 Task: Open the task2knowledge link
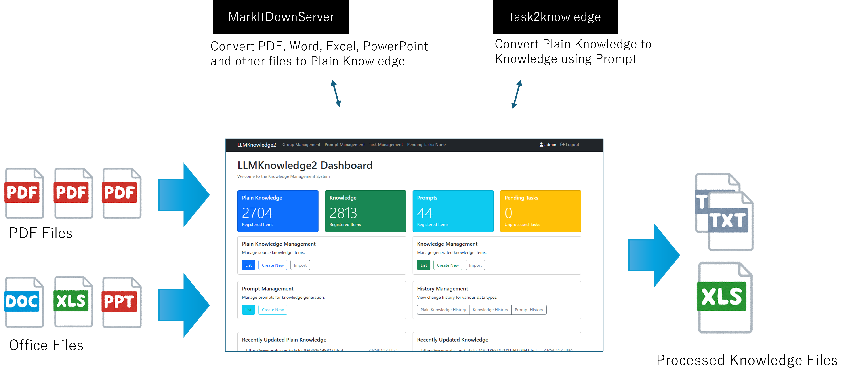pos(555,17)
